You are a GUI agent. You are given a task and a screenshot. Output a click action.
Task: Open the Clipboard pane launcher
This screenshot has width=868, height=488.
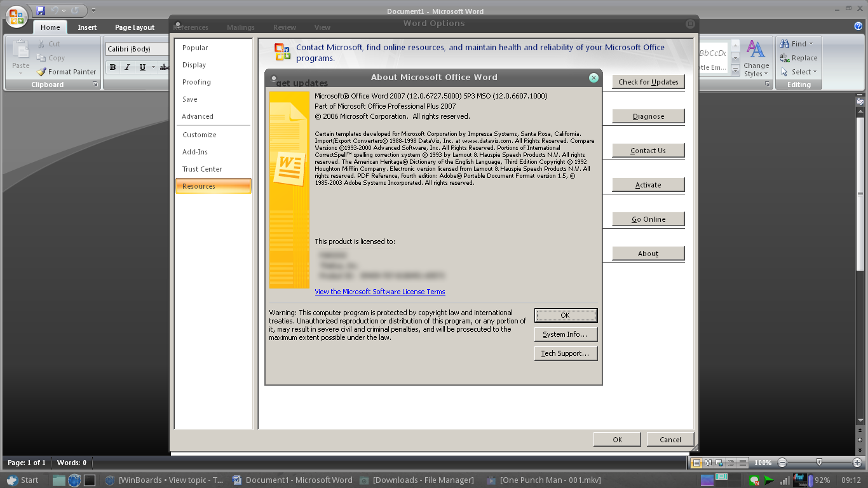click(x=95, y=85)
